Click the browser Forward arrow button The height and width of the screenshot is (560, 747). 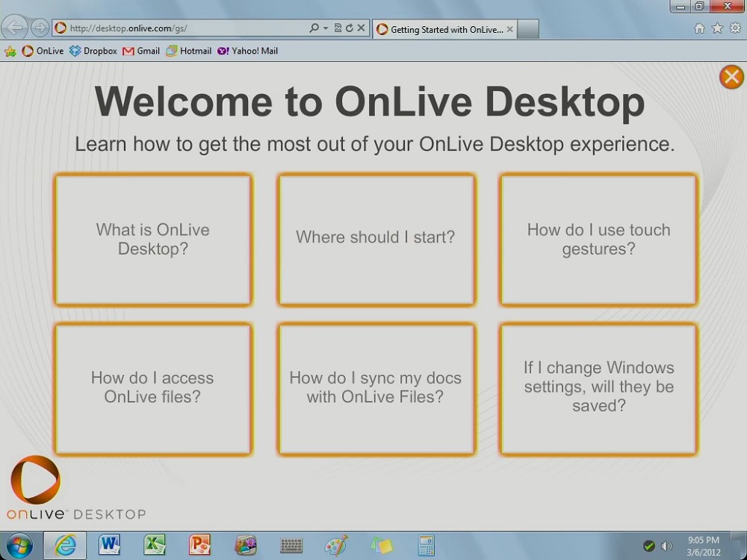pyautogui.click(x=40, y=28)
